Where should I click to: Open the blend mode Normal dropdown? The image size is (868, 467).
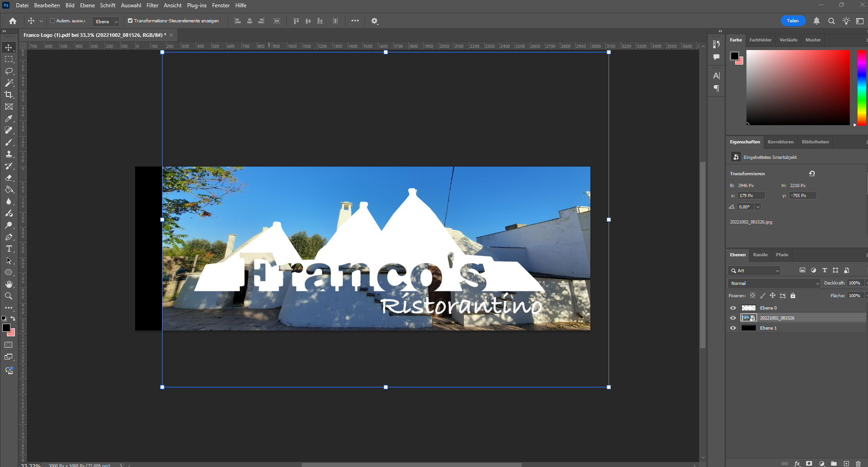click(x=774, y=283)
